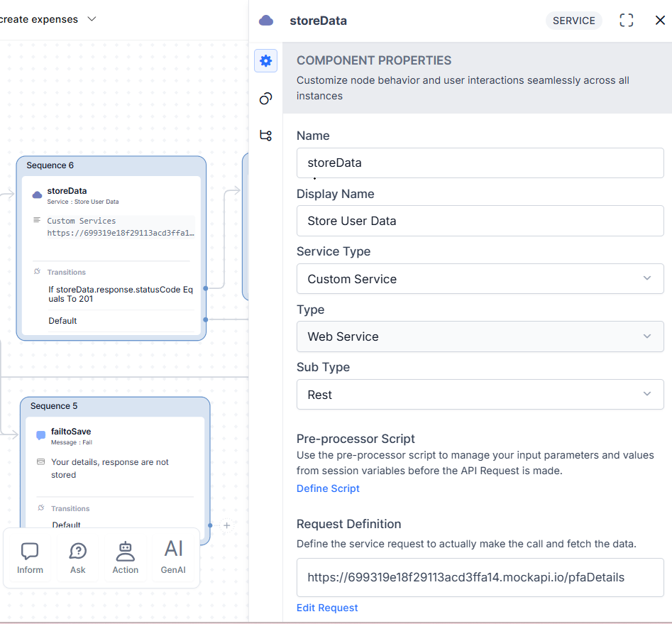Add an Ask node from the toolbar

78,557
